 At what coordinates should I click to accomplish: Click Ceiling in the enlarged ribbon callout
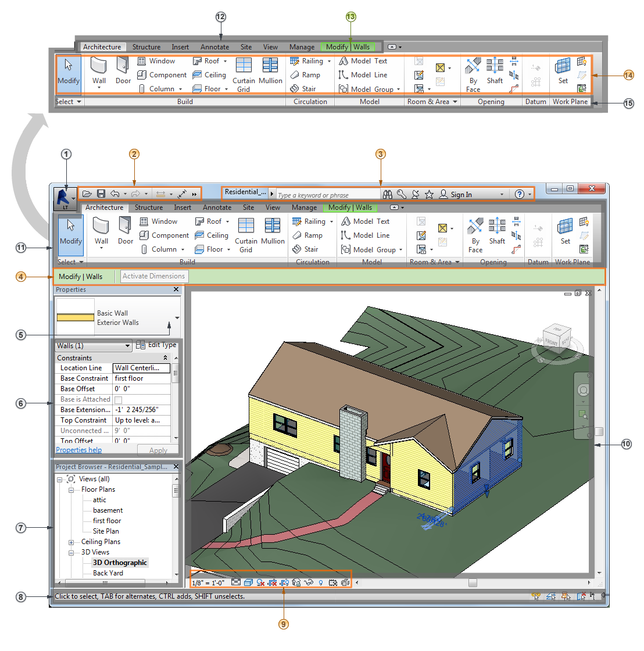pos(209,75)
